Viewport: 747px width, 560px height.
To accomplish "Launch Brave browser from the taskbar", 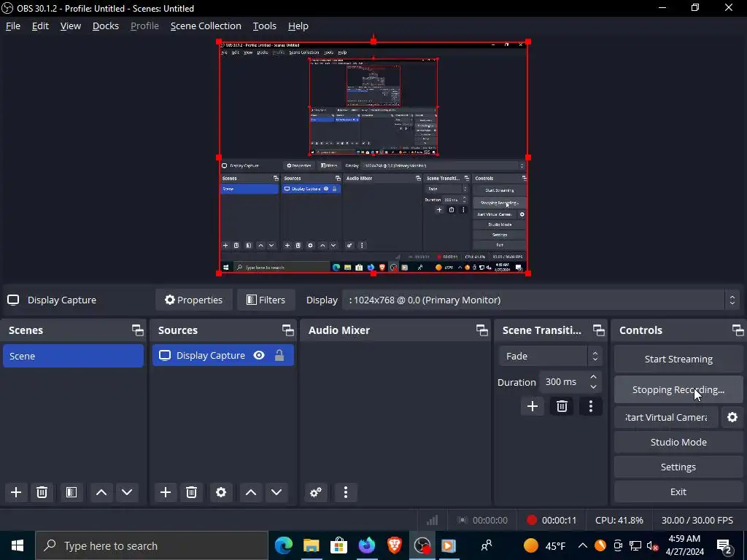I will [394, 545].
